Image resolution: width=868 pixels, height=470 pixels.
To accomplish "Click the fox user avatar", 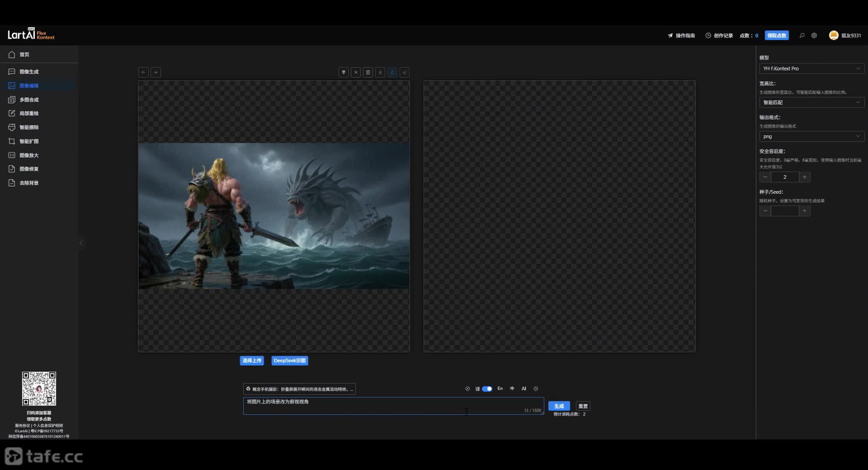I will [834, 36].
